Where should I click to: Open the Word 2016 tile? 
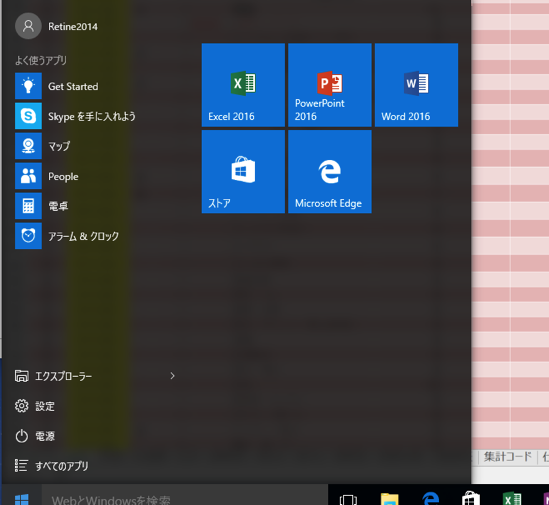[416, 85]
